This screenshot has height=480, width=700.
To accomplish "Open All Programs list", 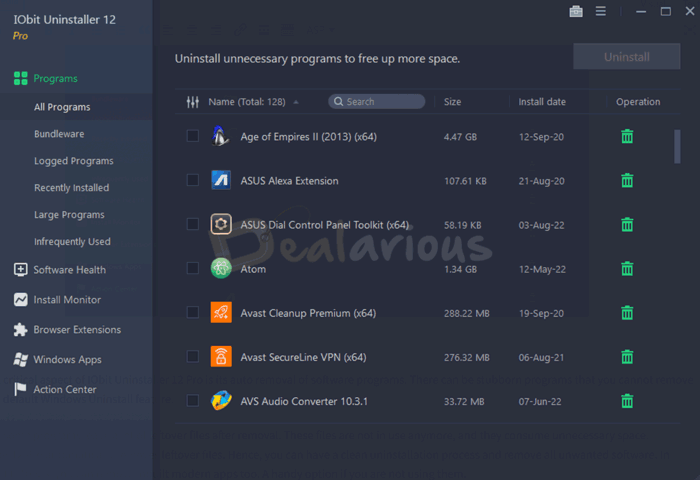I will point(62,107).
